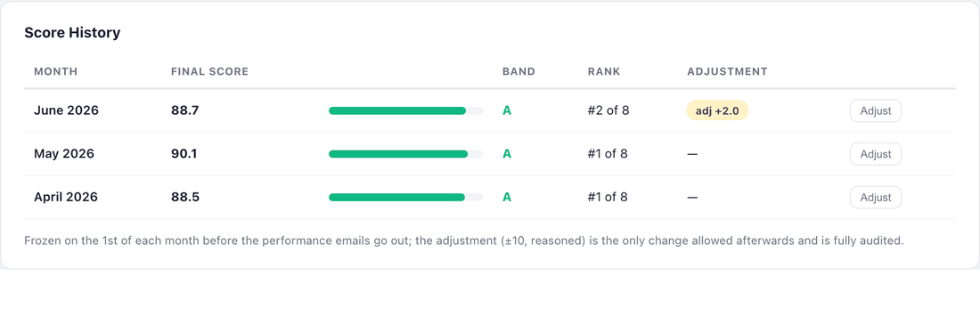Select the RANK column header
This screenshot has width=980, height=334.
604,71
